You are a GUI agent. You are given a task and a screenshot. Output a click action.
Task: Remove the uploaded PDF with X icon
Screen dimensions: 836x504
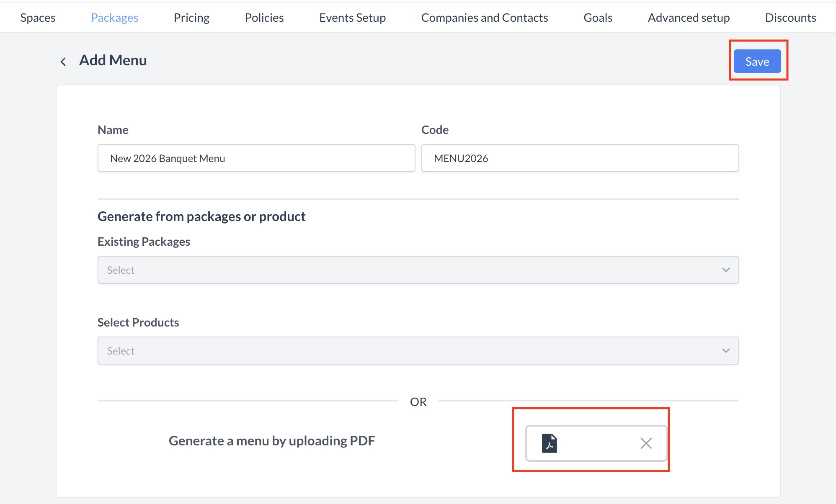[x=646, y=443]
